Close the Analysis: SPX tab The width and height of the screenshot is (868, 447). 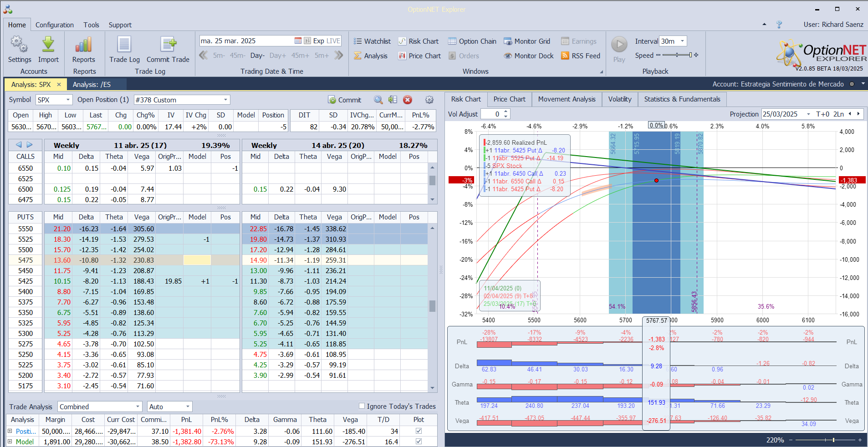[x=59, y=84]
